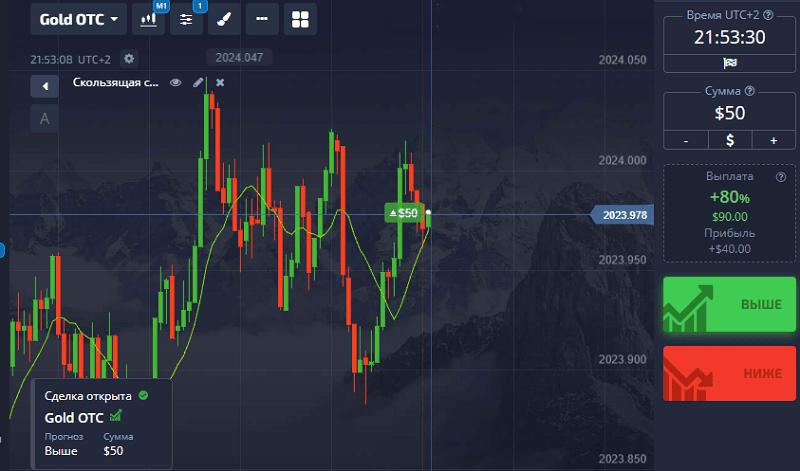The height and width of the screenshot is (471, 800).
Task: Decrease trade amount with minus
Action: coord(686,140)
